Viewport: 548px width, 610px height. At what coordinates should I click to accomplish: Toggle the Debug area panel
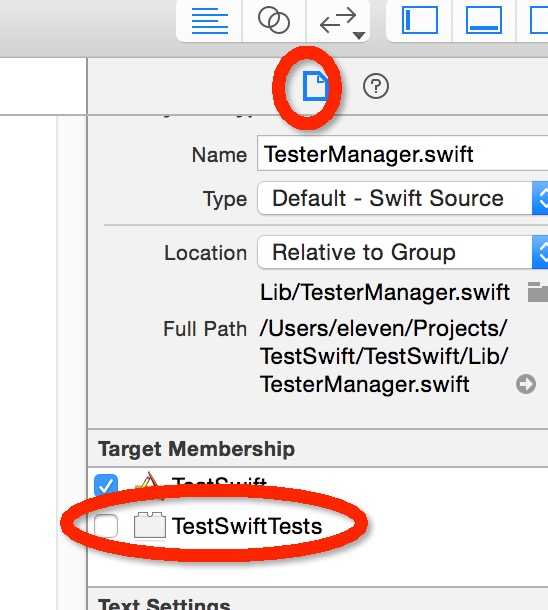click(484, 20)
